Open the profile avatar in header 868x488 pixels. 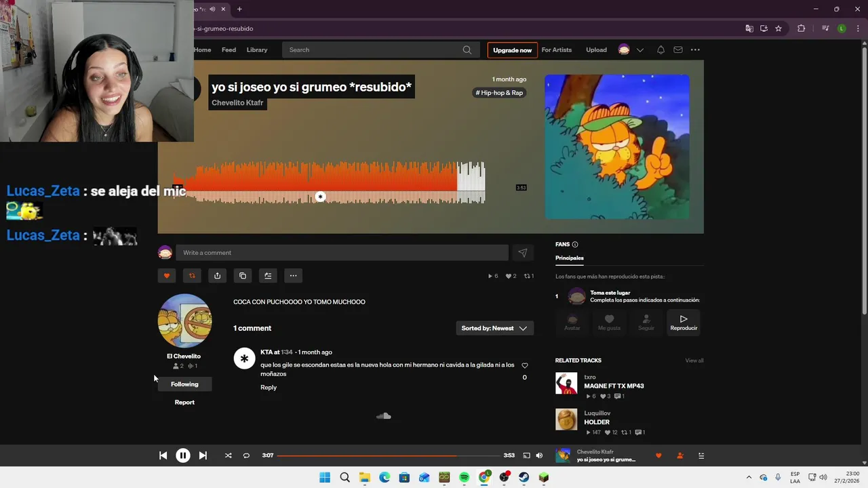pos(624,49)
